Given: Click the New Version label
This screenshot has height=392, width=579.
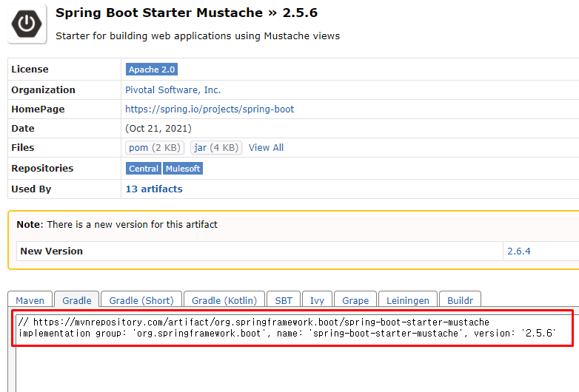Looking at the screenshot, I should click(51, 251).
